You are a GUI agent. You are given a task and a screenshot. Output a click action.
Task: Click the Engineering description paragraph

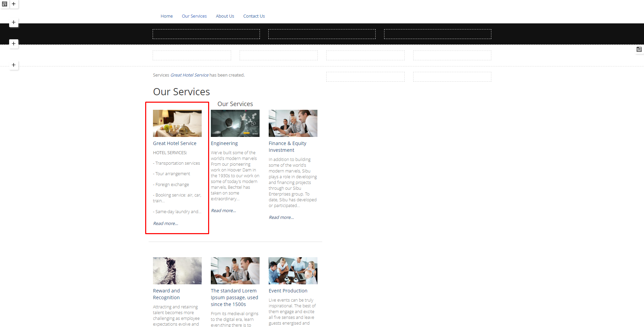(x=235, y=176)
